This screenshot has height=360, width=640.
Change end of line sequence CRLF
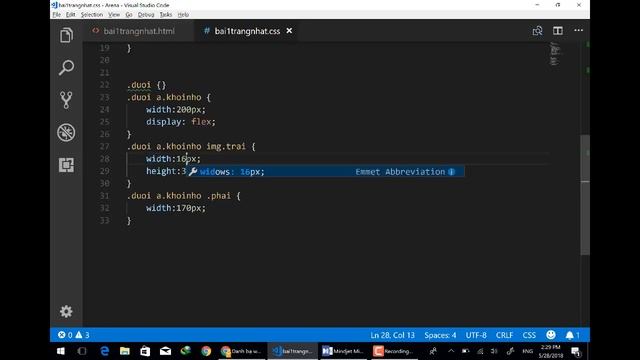tap(504, 335)
